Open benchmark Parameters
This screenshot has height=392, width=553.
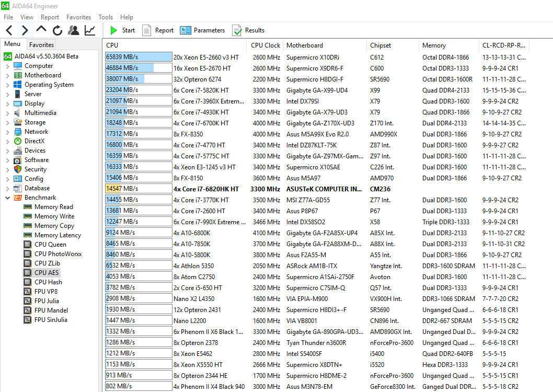coord(202,30)
